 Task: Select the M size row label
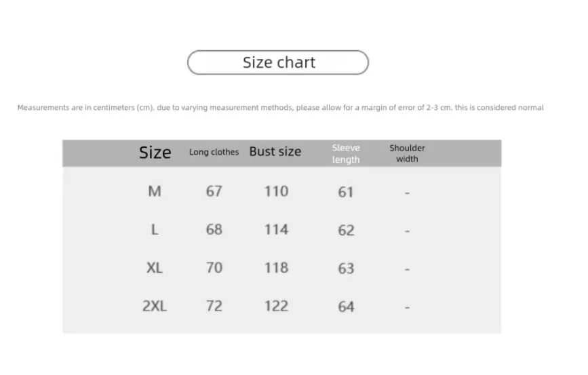tap(155, 191)
